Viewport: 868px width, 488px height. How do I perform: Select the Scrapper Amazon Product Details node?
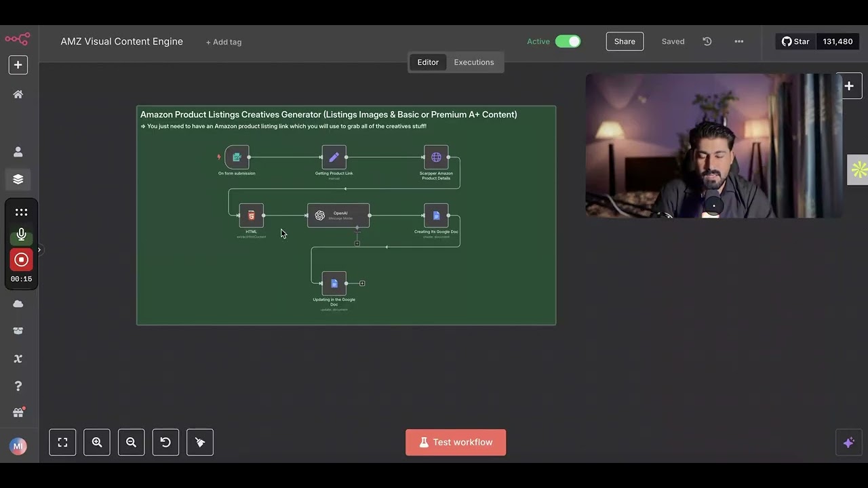coord(436,157)
